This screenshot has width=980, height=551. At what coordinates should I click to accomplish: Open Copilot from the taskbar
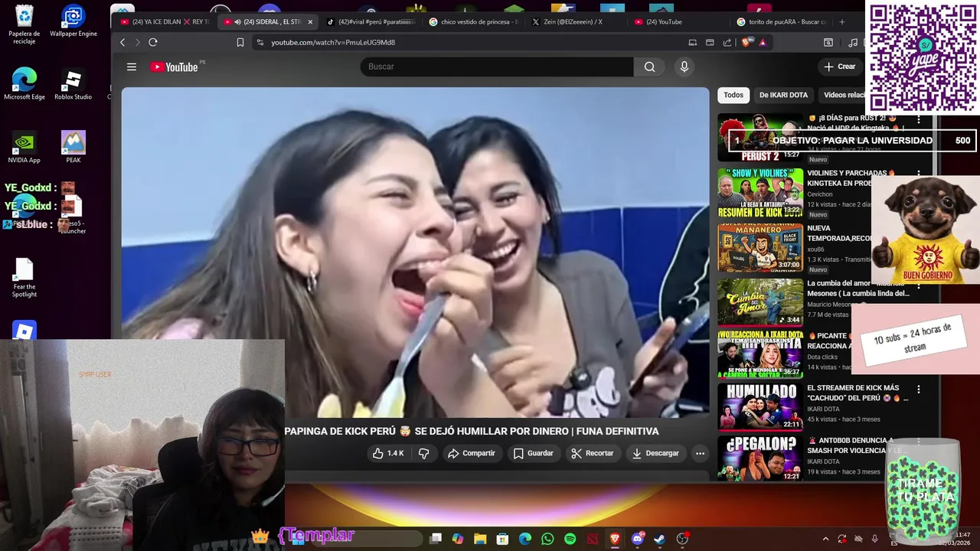(x=458, y=539)
